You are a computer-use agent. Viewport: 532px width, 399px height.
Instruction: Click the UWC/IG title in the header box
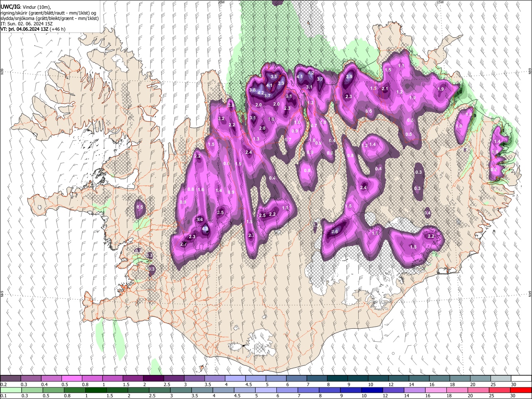click(x=10, y=7)
